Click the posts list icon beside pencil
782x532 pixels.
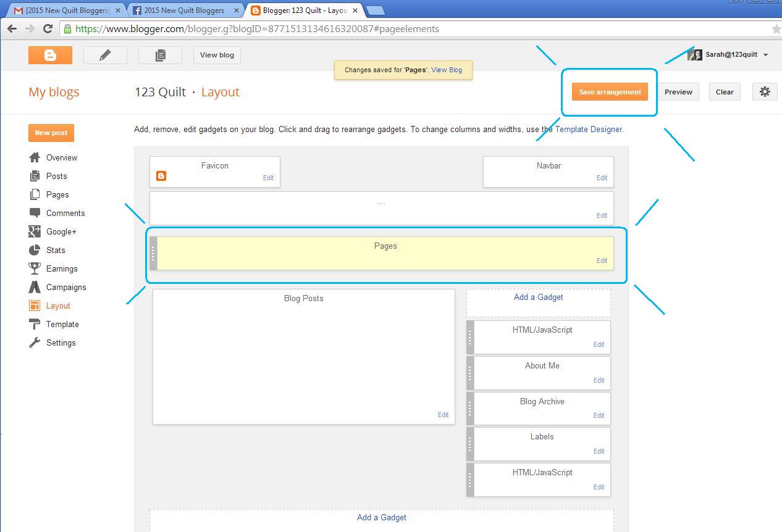(x=159, y=55)
